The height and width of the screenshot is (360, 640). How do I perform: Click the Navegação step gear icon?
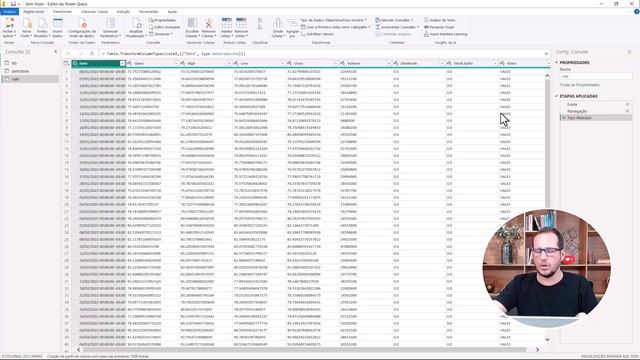tap(627, 111)
